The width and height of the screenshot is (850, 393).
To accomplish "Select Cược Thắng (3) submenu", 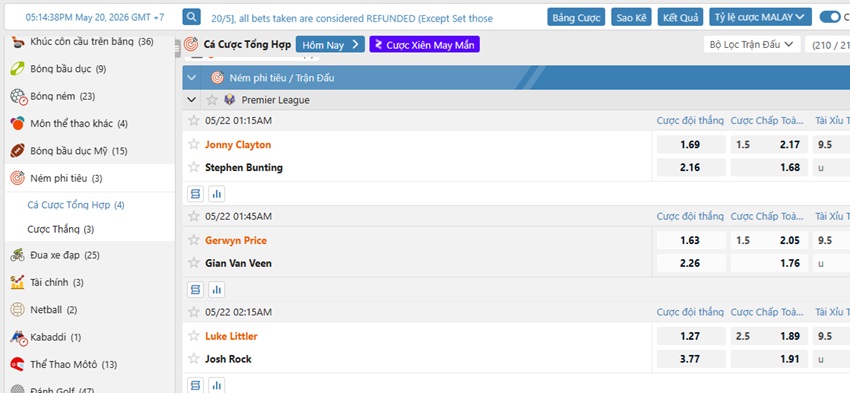I will 61,229.
